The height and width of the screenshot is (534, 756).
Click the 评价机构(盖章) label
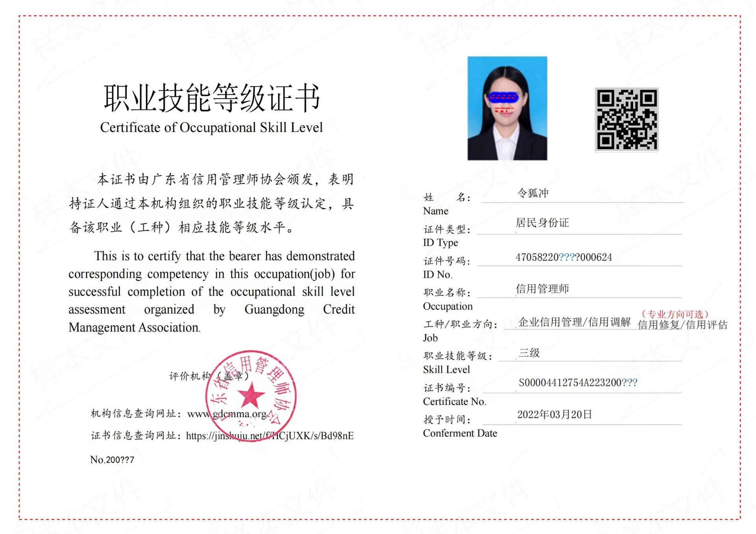pos(209,376)
